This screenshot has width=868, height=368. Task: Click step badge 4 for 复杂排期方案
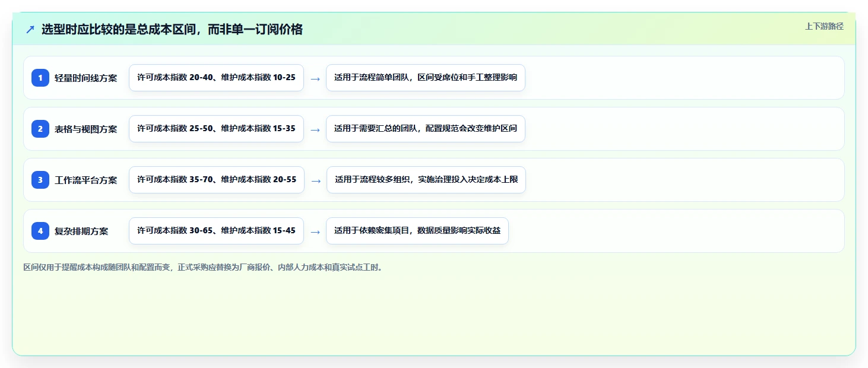tap(40, 231)
